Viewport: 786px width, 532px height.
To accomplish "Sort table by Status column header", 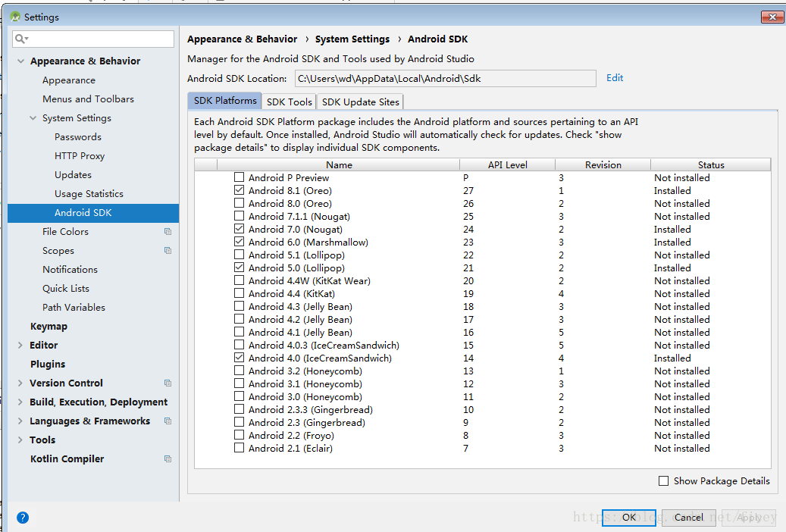I will pyautogui.click(x=711, y=165).
